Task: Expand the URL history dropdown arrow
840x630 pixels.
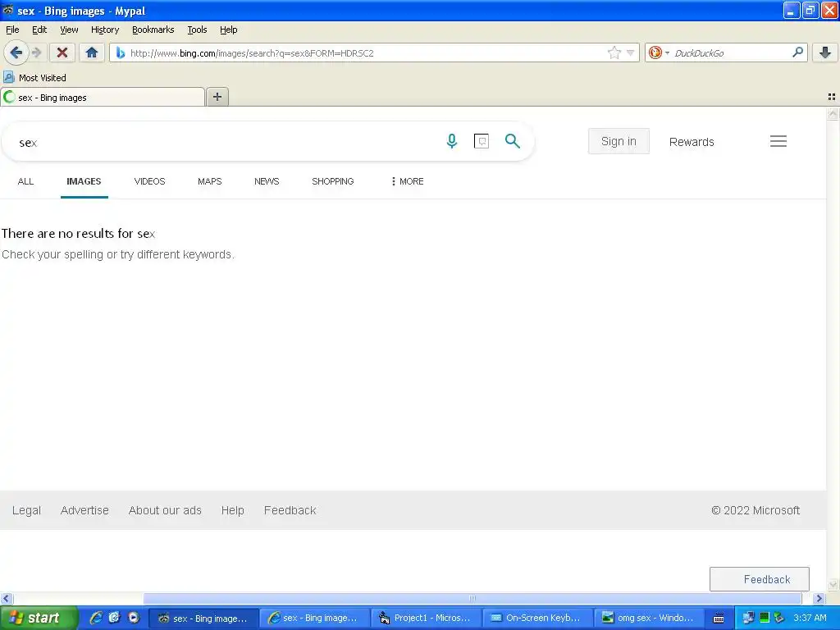Action: point(630,52)
